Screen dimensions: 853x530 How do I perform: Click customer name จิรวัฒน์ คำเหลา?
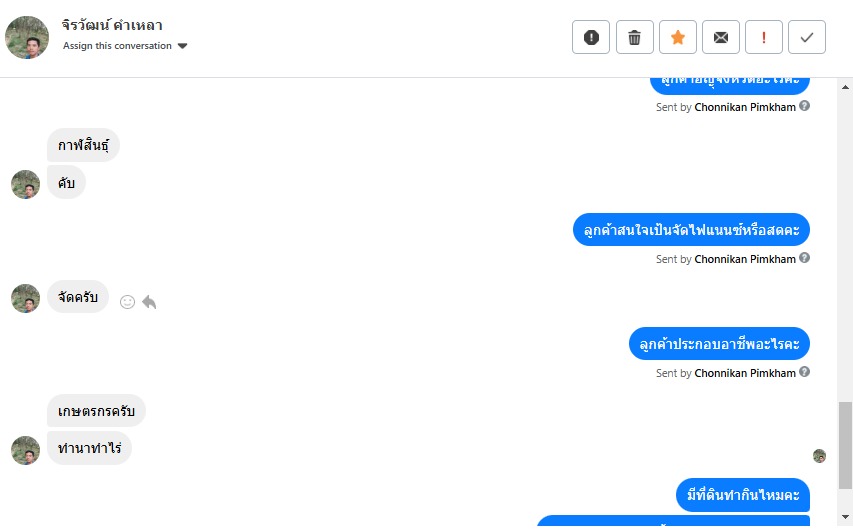112,25
